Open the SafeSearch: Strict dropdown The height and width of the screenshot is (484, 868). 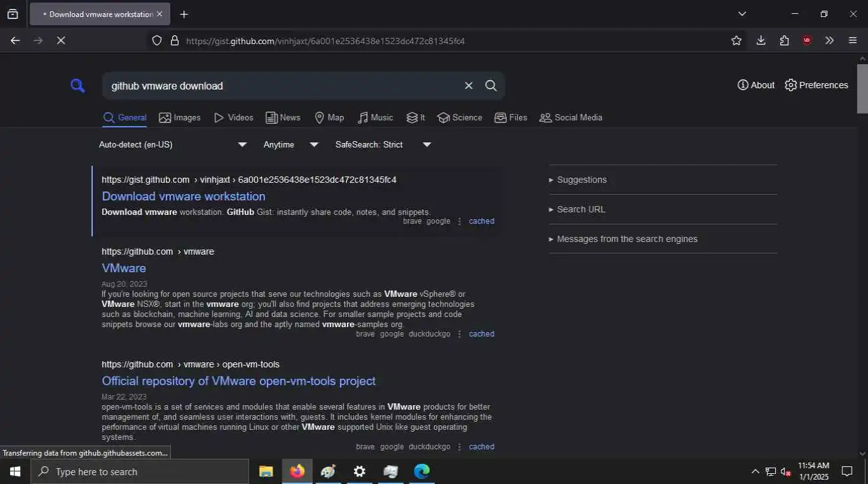384,144
